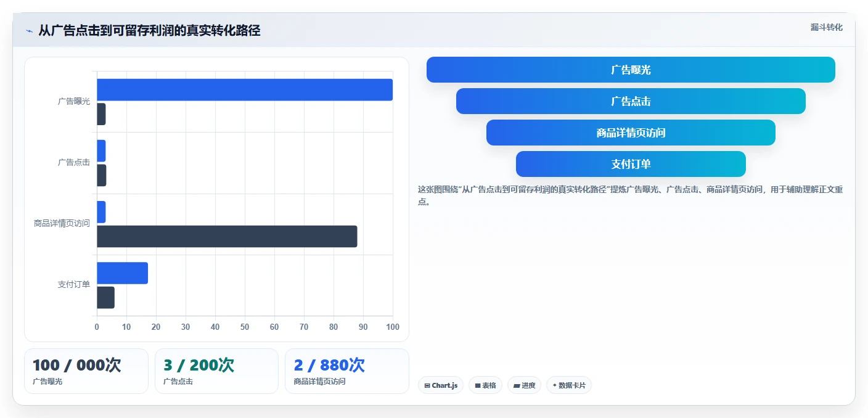Click the dark bar for 广告曝光
Image resolution: width=868 pixels, height=418 pixels.
pos(101,114)
